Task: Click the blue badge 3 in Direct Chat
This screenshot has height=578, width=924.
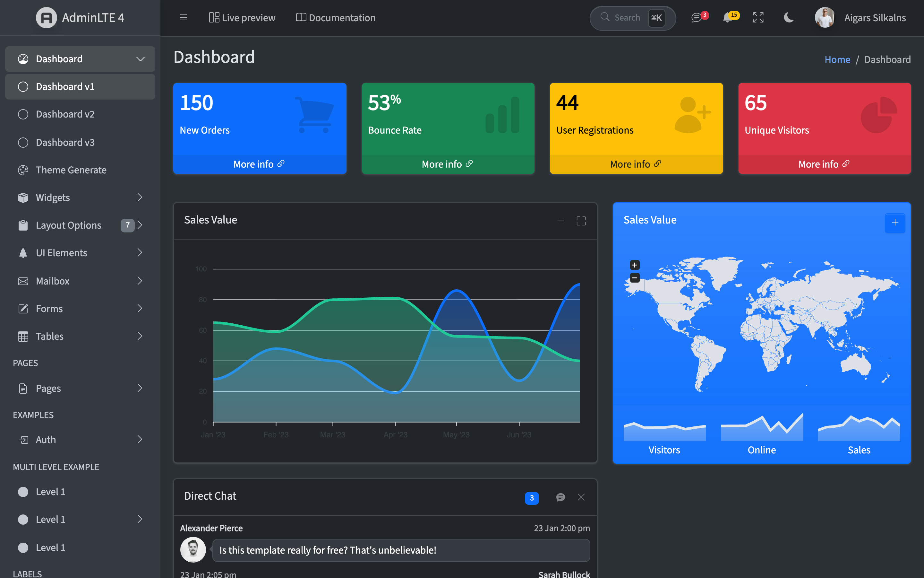Action: [x=532, y=498]
